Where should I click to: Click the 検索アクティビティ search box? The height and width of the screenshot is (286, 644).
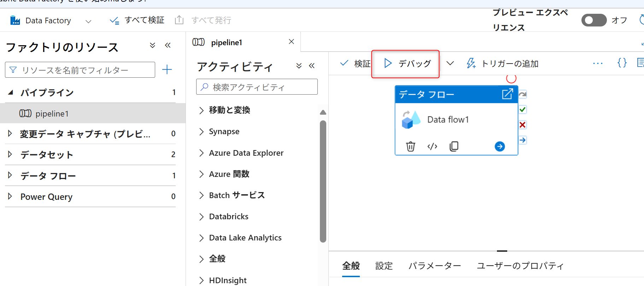257,87
